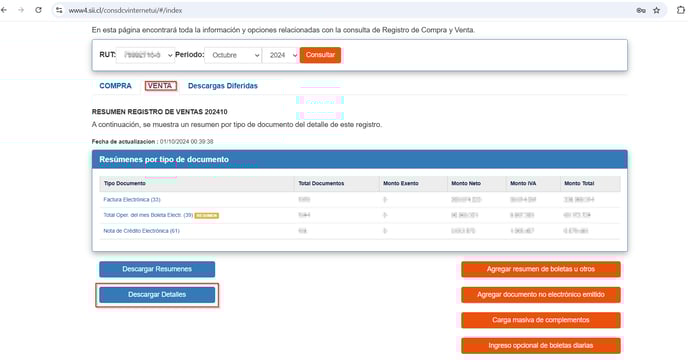This screenshot has height=362, width=688.
Task: Click Agregar documento no electrónico emitido
Action: pos(541,295)
